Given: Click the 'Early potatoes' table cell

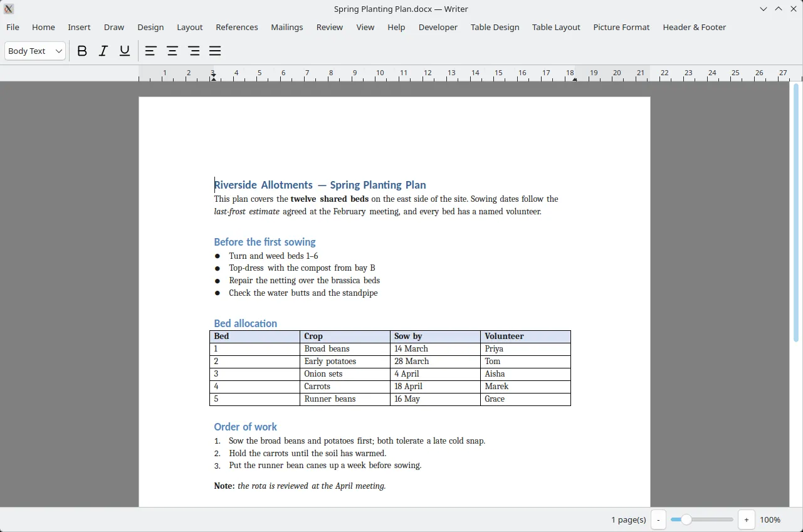Looking at the screenshot, I should click(x=345, y=362).
